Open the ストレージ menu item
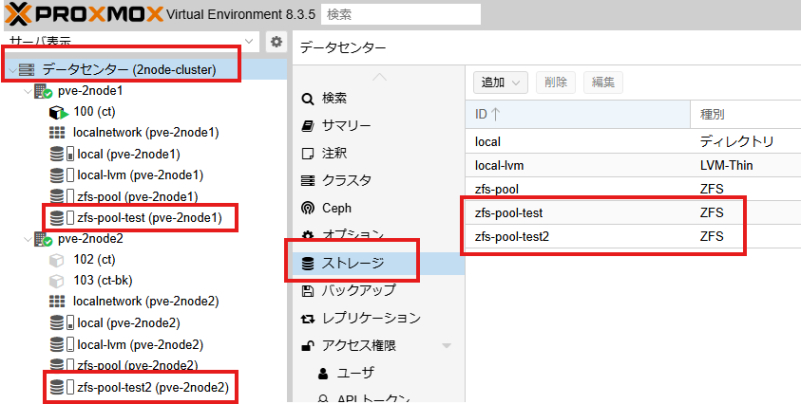 pos(379,264)
